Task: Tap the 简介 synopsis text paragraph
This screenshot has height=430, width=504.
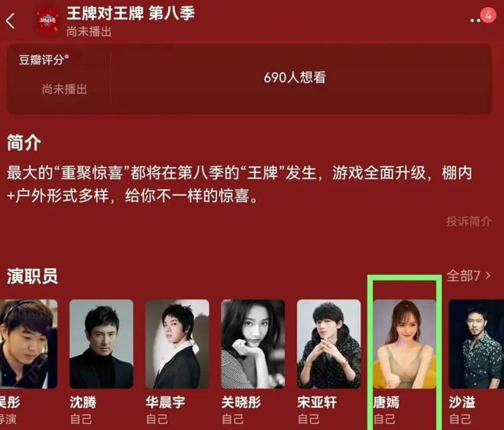Action: click(240, 184)
